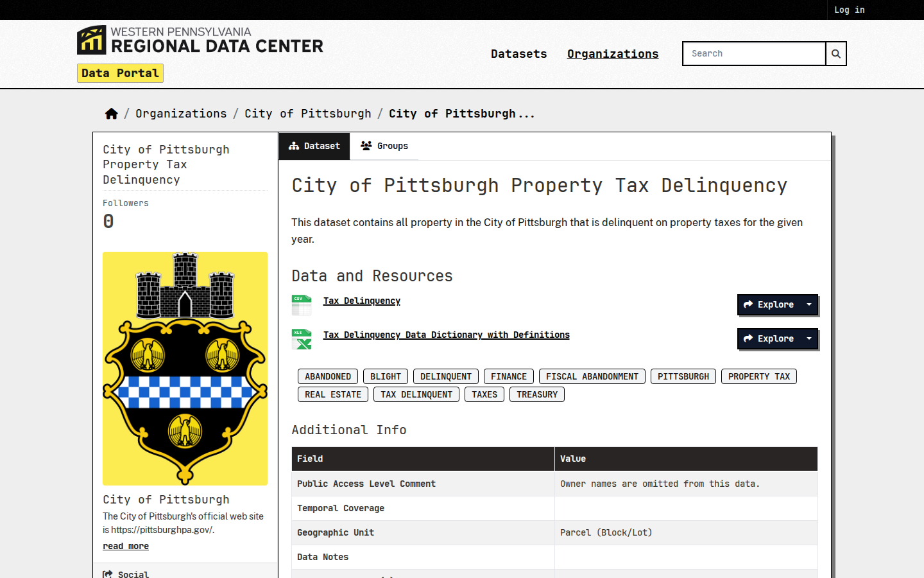Click the main dataset title heading
This screenshot has height=578, width=924.
click(x=540, y=186)
